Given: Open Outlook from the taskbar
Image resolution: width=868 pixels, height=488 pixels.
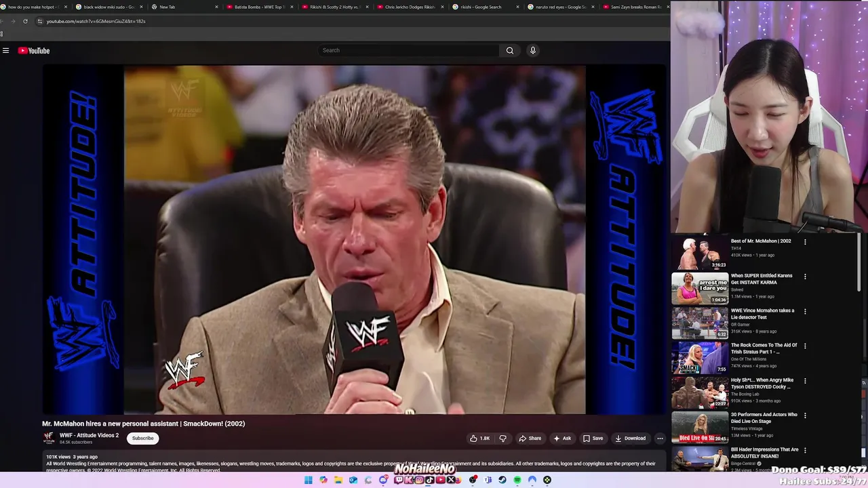Looking at the screenshot, I should (x=353, y=480).
